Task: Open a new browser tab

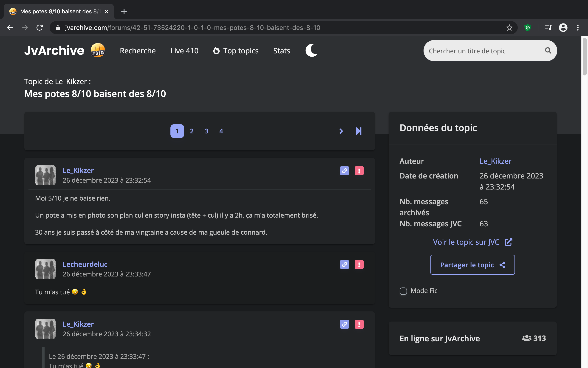Action: pos(124,11)
